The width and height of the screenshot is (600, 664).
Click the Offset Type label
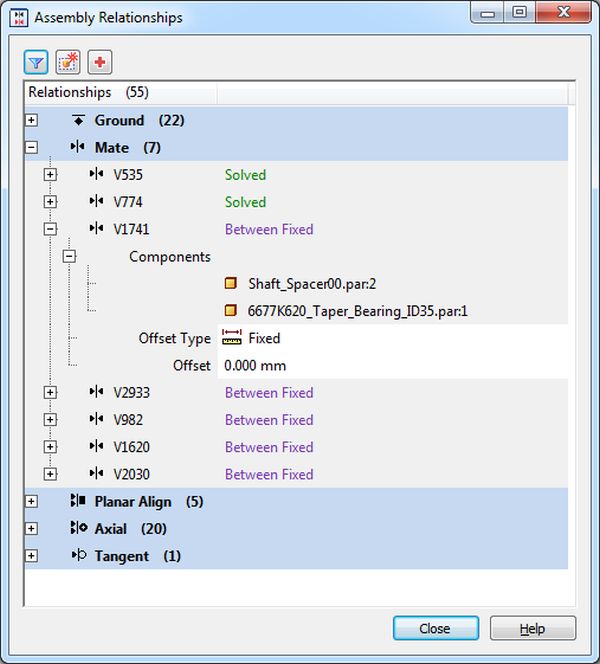pyautogui.click(x=175, y=338)
